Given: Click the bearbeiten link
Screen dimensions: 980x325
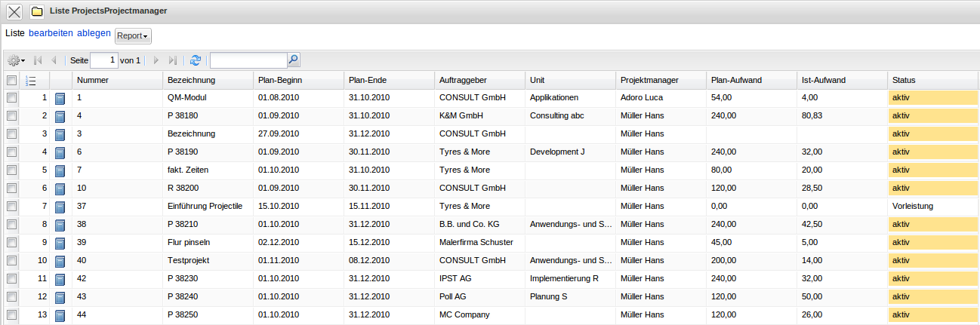Looking at the screenshot, I should click(x=51, y=34).
